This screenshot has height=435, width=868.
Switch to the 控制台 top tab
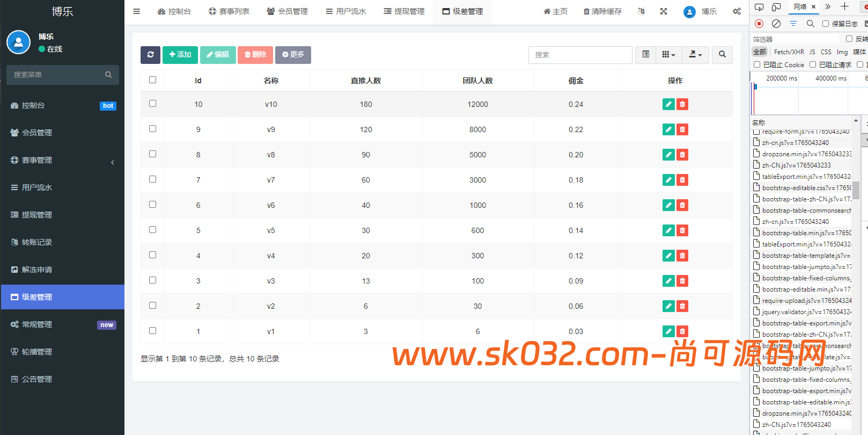[174, 11]
